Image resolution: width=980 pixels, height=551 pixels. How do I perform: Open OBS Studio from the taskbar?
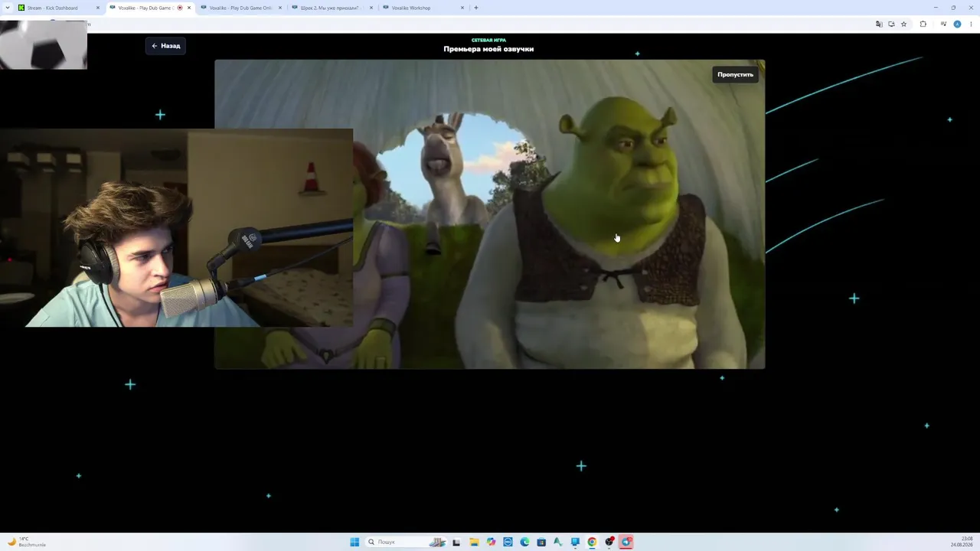pos(609,542)
